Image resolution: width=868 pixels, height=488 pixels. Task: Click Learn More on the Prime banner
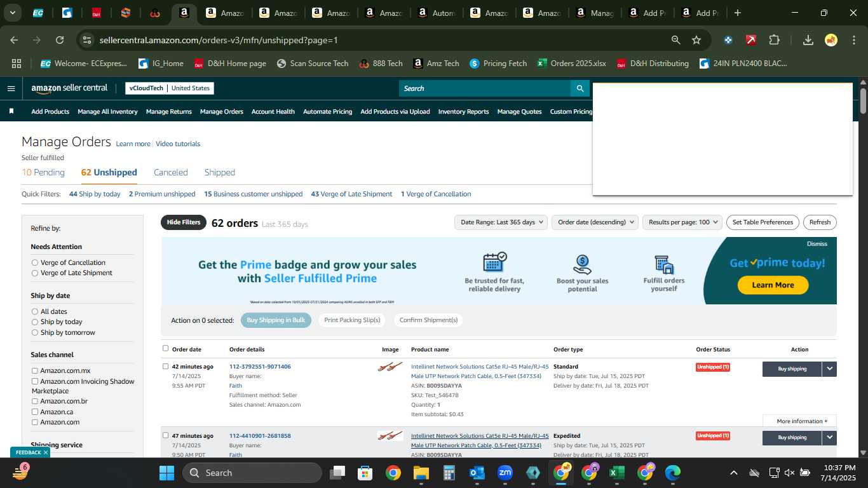pyautogui.click(x=773, y=285)
